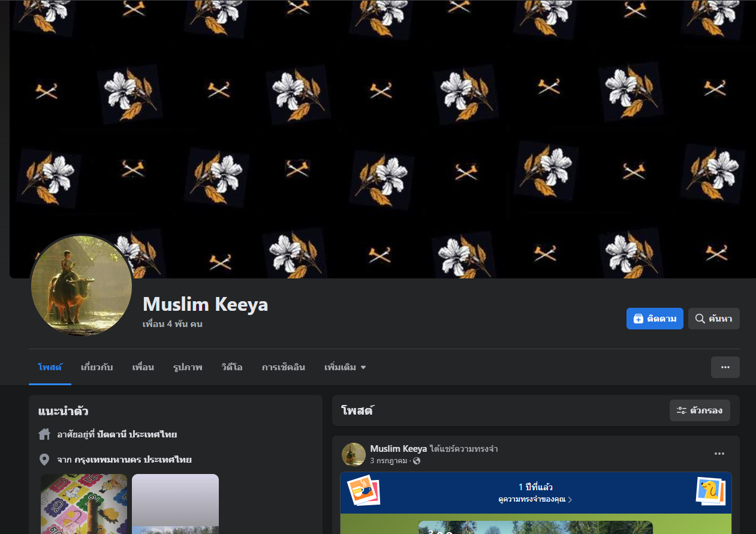
Task: Switch to the About (เกี่ยวกับ) tab
Action: coord(97,367)
